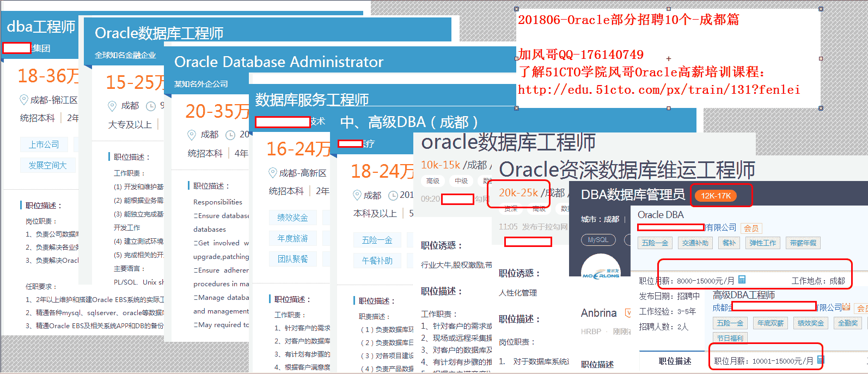Screen dimensions: 868x374
Task: Click the 有限公司 company link under Oracle DBA
Action: [721, 227]
